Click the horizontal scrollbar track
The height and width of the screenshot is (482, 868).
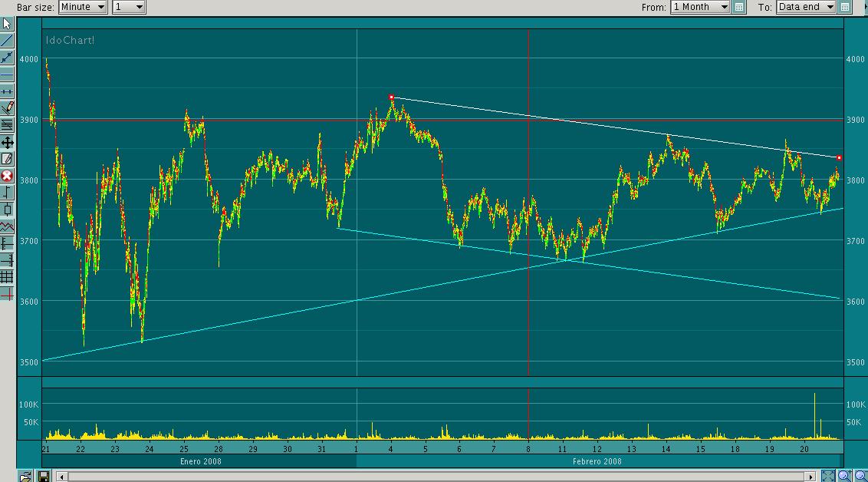tap(436, 477)
